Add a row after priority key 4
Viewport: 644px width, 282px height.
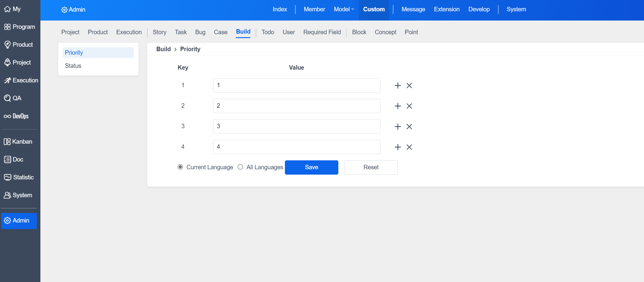click(397, 147)
